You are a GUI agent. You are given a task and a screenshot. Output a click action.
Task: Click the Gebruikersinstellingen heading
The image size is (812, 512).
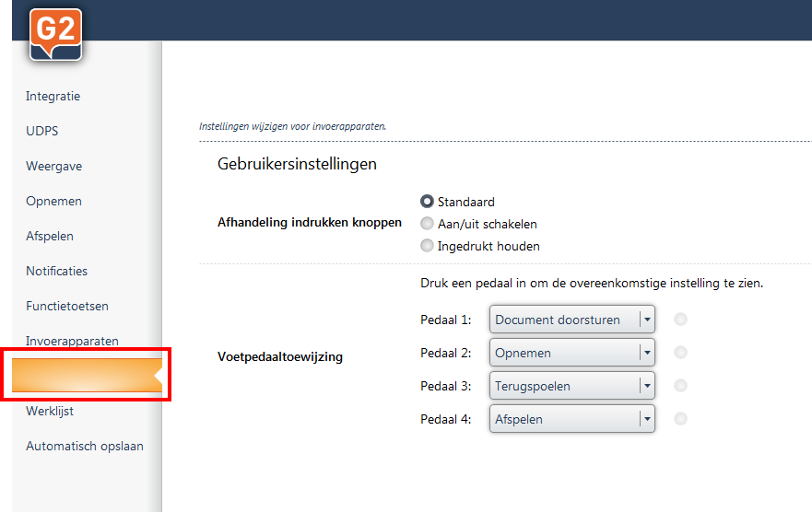[x=297, y=165]
